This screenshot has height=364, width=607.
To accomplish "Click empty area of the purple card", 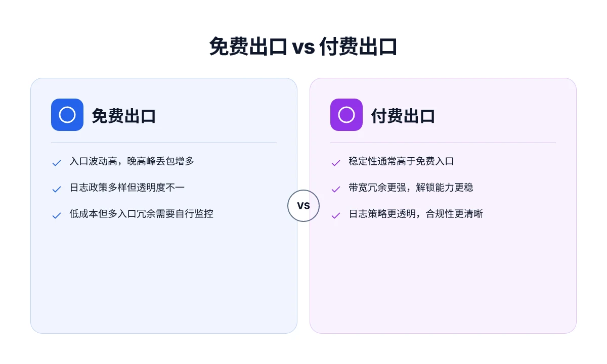I will click(x=443, y=278).
